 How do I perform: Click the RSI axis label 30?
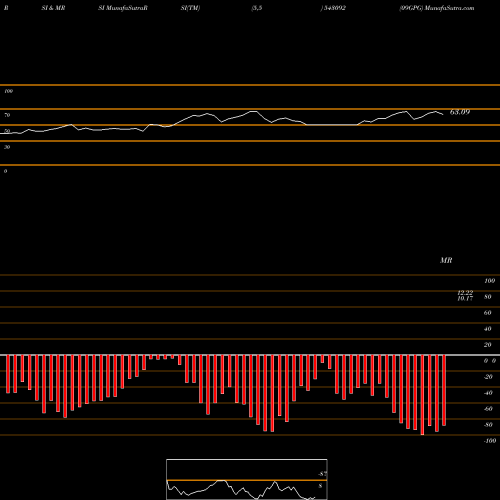pos(7,147)
